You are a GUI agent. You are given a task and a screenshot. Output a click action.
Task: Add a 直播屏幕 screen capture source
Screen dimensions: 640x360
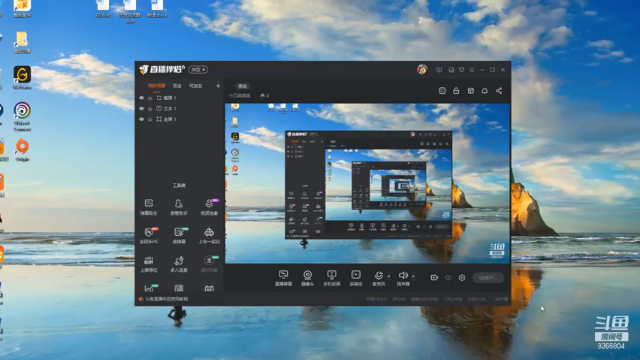pyautogui.click(x=283, y=278)
